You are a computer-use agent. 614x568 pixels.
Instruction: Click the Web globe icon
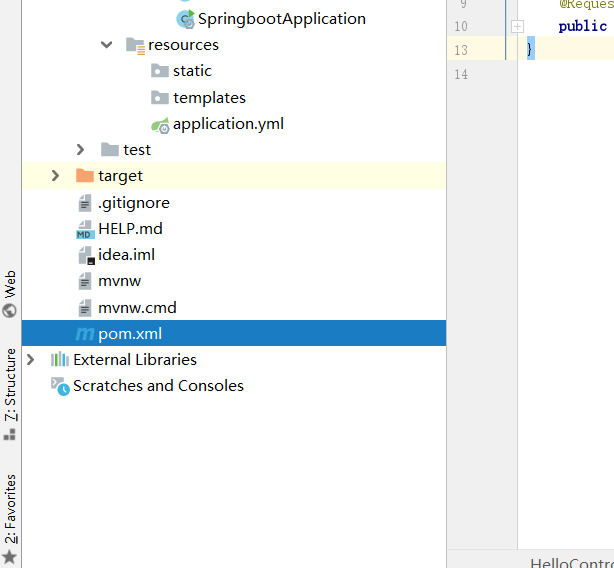pyautogui.click(x=9, y=311)
